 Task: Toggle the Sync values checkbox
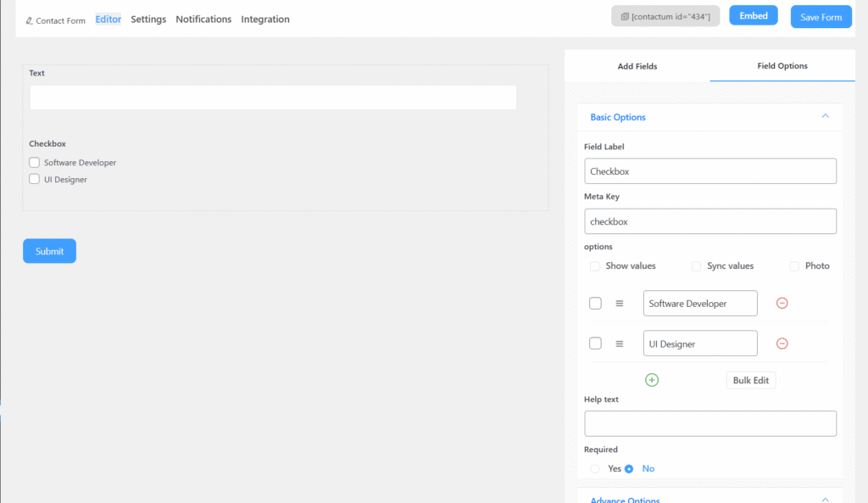click(697, 266)
